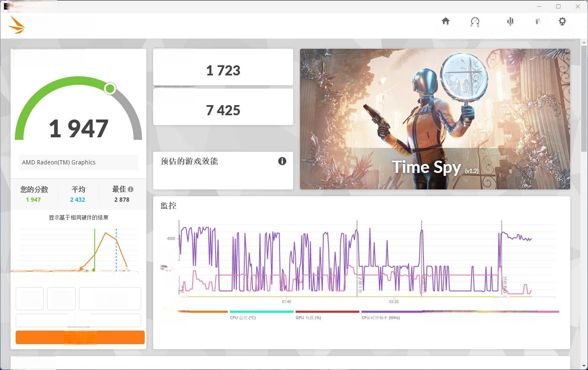The height and width of the screenshot is (370, 588).
Task: Click green your-score line in distribution chart
Action: (95, 250)
